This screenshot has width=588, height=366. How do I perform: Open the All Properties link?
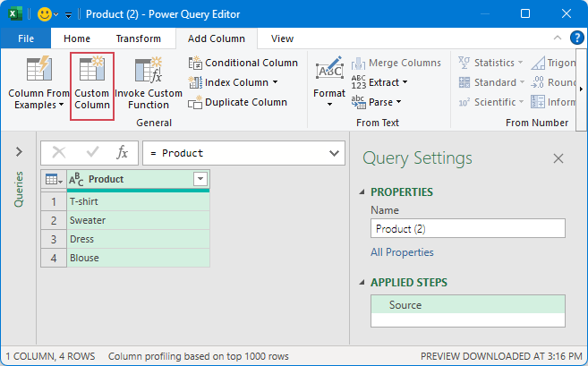pos(402,252)
